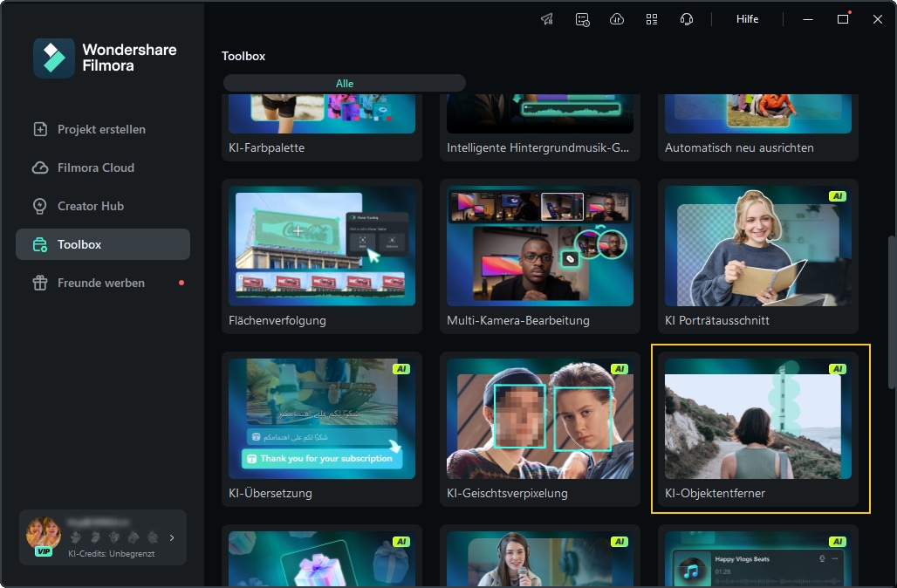
Task: Click the Wondershare Filmora logo
Action: tap(106, 58)
